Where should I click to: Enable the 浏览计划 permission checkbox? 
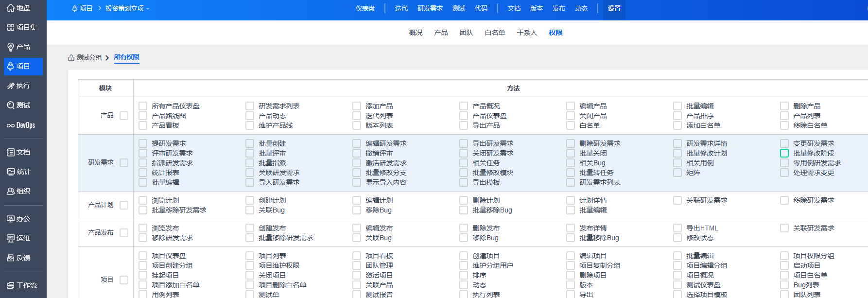point(143,200)
